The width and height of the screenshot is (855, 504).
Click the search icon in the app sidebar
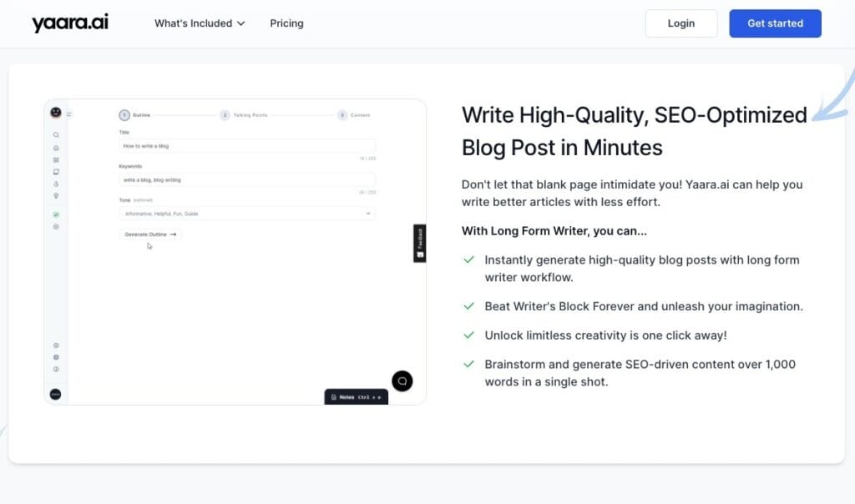(56, 135)
